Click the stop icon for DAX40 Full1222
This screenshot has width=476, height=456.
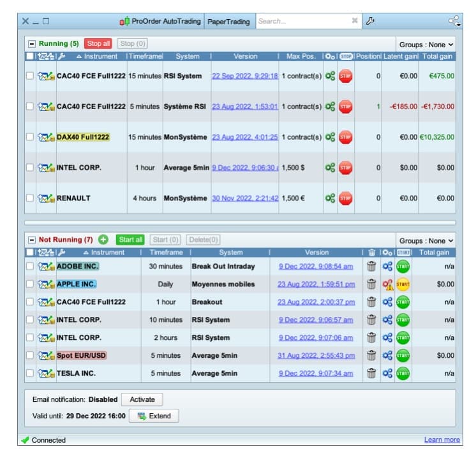(x=345, y=137)
